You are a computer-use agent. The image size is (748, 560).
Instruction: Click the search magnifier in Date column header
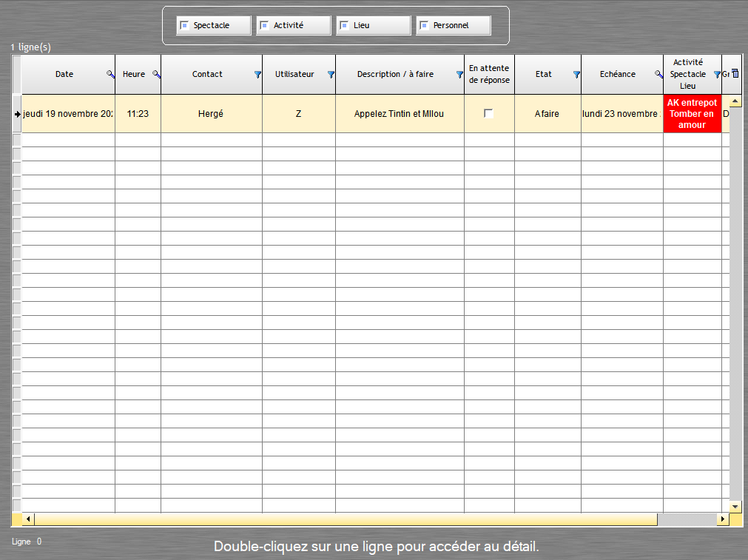110,74
